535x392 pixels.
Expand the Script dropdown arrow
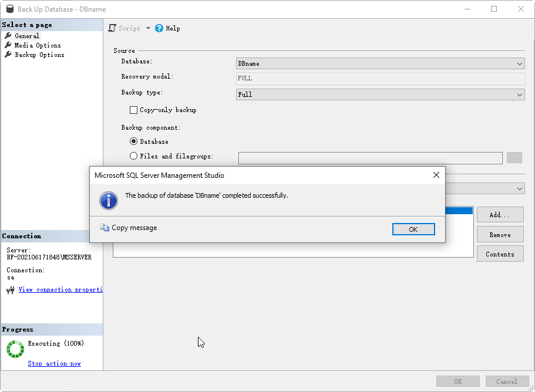pyautogui.click(x=148, y=28)
